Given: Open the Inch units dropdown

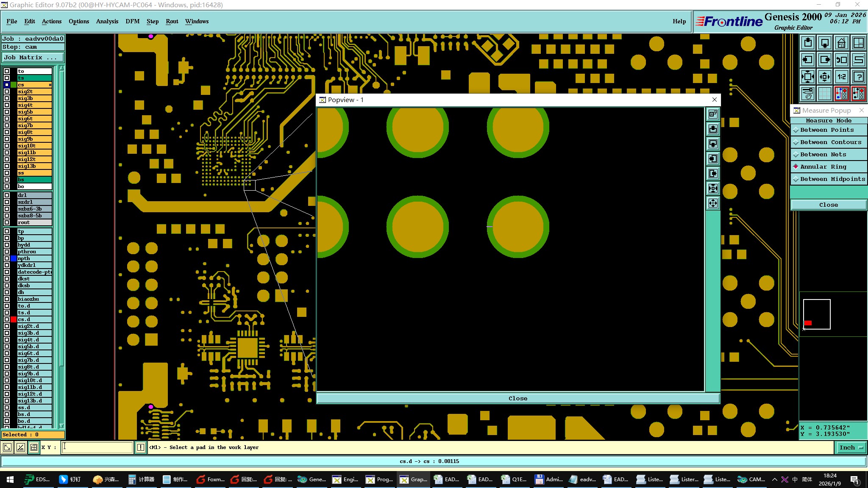Looking at the screenshot, I should pos(851,447).
